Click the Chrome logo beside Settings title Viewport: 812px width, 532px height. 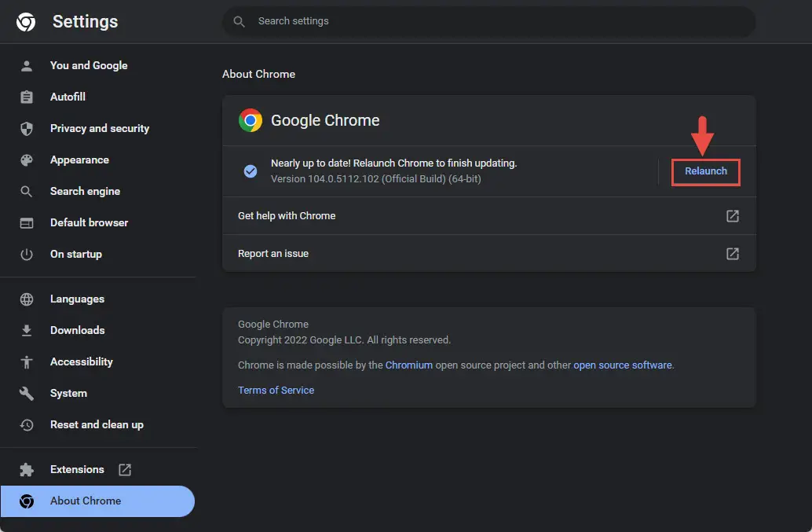coord(26,22)
